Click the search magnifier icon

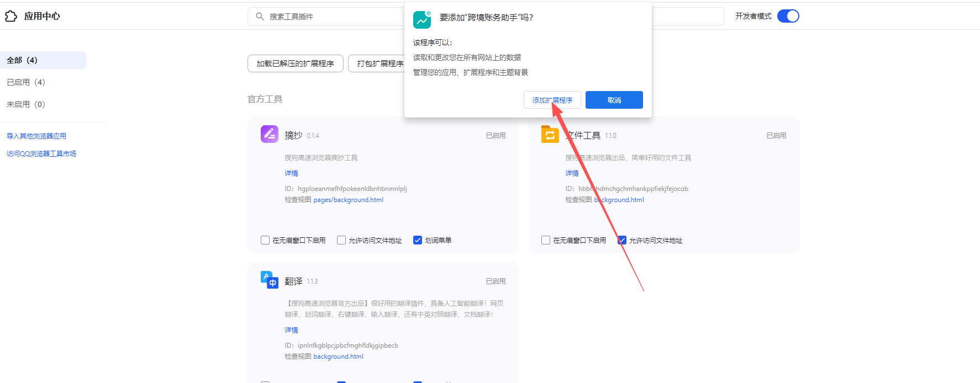260,17
